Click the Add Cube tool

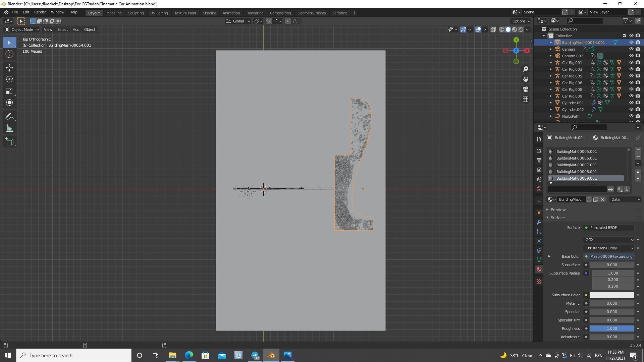click(9, 142)
